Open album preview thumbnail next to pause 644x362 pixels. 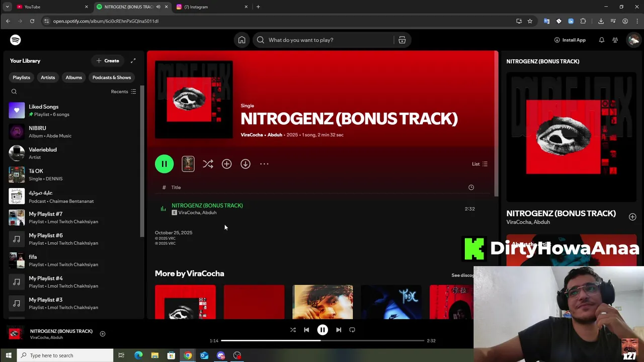tap(188, 164)
